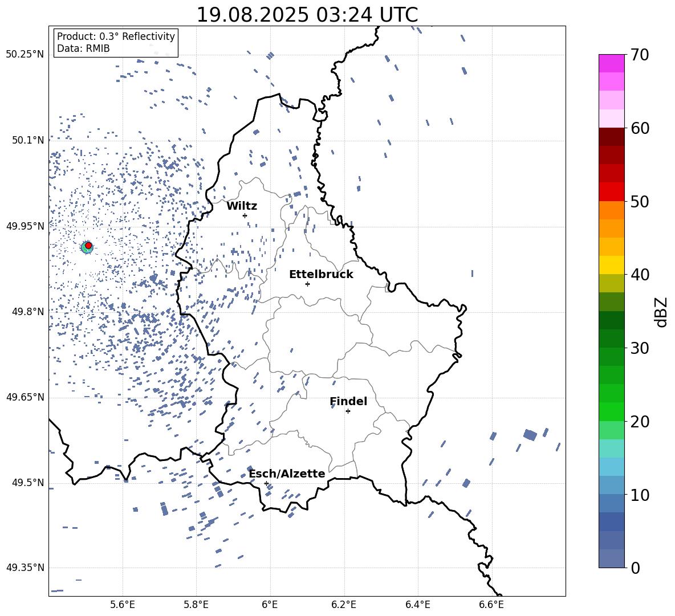Click the 10 tick label on colorbar
The width and height of the screenshot is (675, 616).
[639, 495]
